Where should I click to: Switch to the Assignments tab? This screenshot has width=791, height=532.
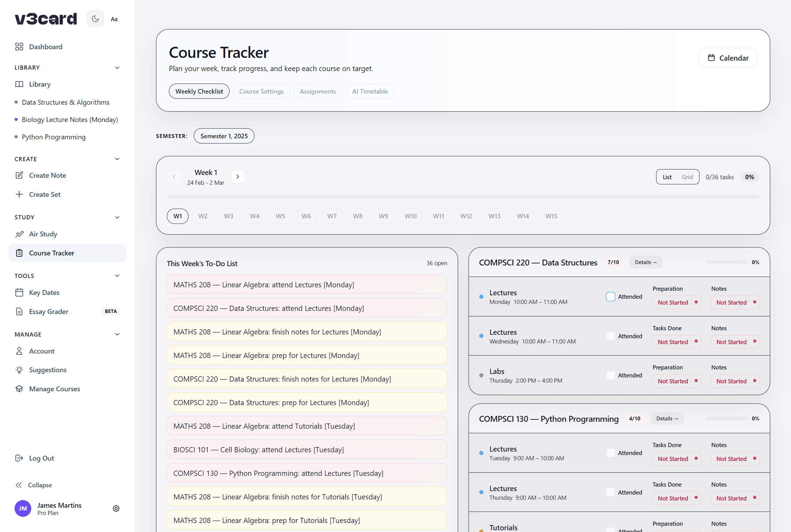(318, 91)
